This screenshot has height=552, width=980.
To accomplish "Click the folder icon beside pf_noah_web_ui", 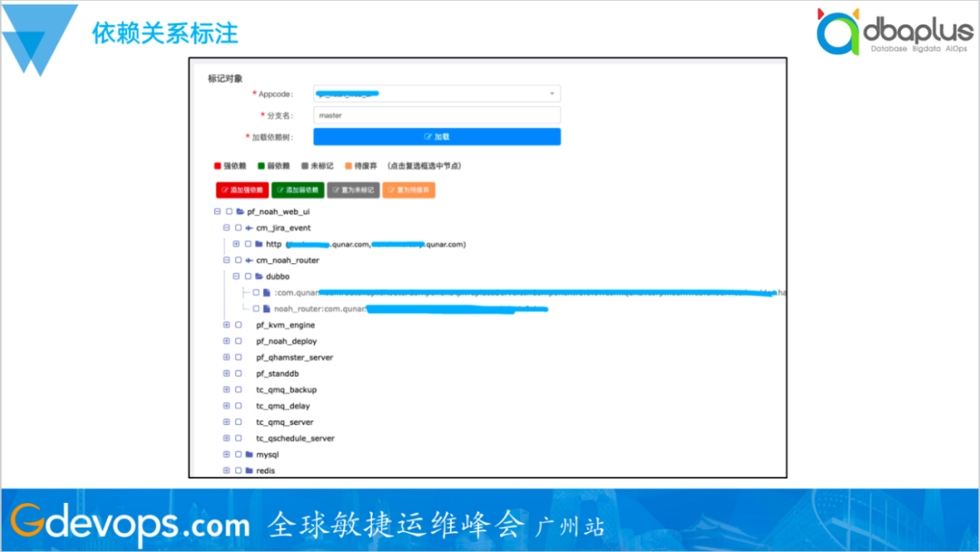I will click(x=240, y=212).
